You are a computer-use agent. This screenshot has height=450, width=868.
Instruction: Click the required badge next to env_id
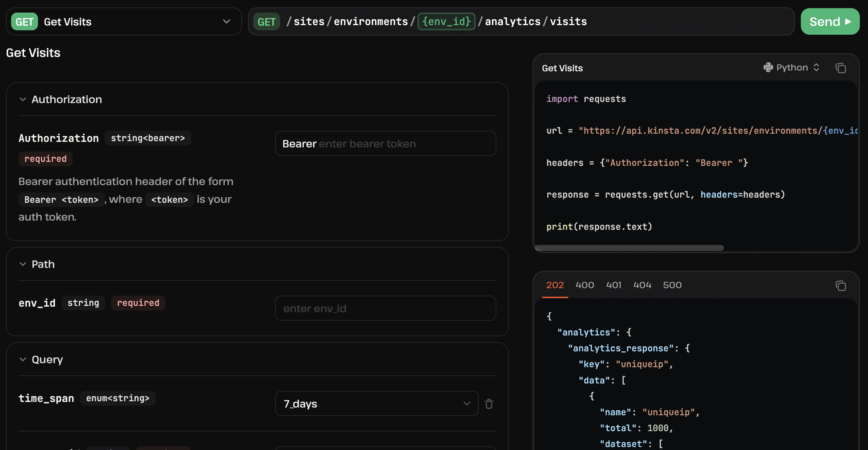pyautogui.click(x=138, y=303)
